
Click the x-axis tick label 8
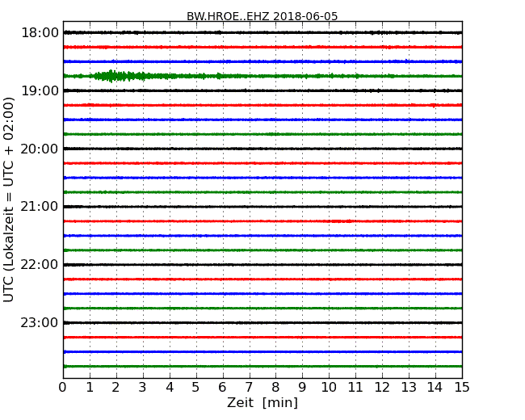coord(275,387)
